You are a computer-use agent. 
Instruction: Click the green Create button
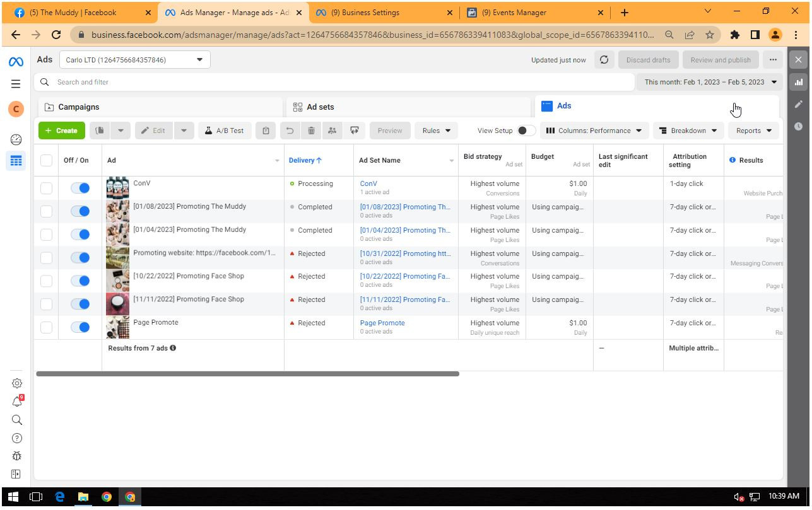(x=62, y=130)
